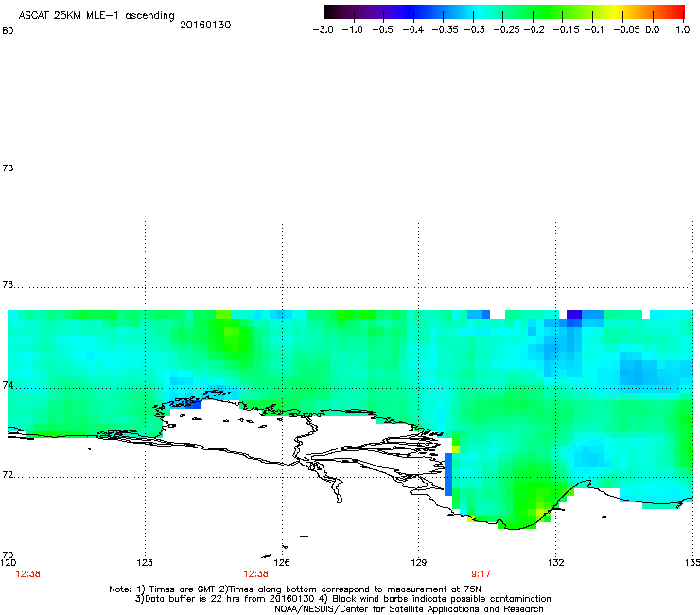Click the latitude label '78'

pyautogui.click(x=8, y=167)
